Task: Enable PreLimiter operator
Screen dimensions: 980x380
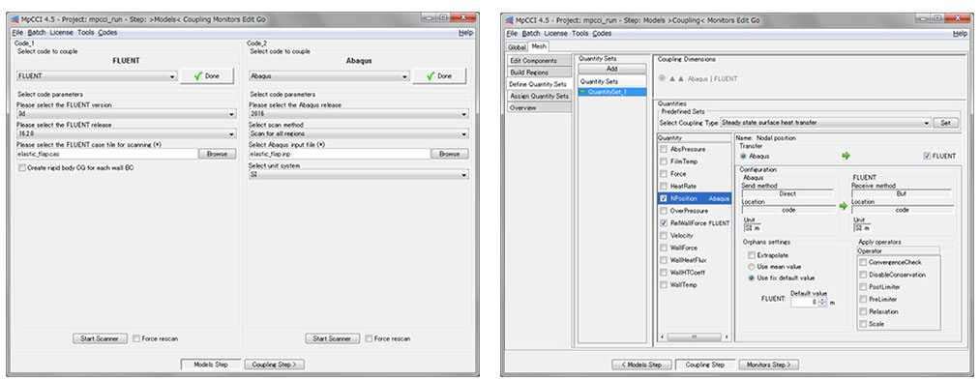Action: (863, 300)
